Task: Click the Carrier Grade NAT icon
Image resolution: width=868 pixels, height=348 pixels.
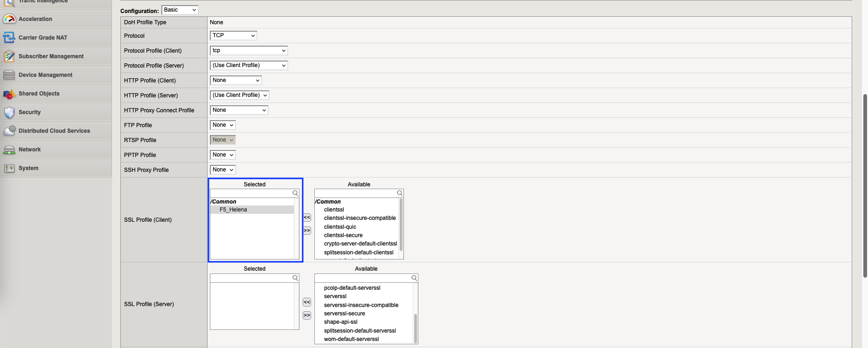Action: click(9, 38)
